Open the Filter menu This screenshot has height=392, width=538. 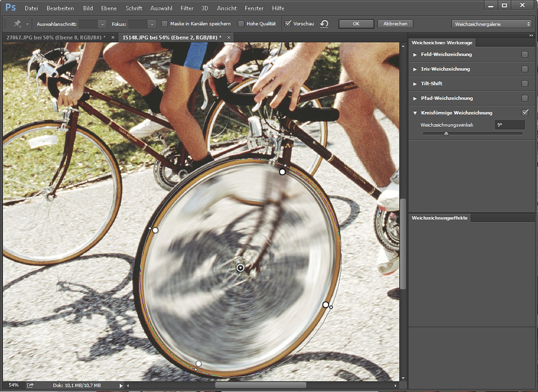pyautogui.click(x=187, y=8)
